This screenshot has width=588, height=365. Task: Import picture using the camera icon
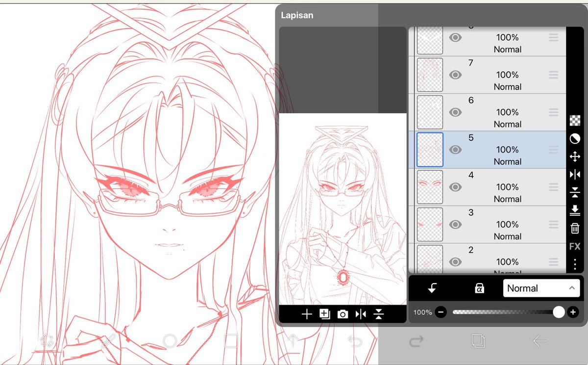(343, 314)
